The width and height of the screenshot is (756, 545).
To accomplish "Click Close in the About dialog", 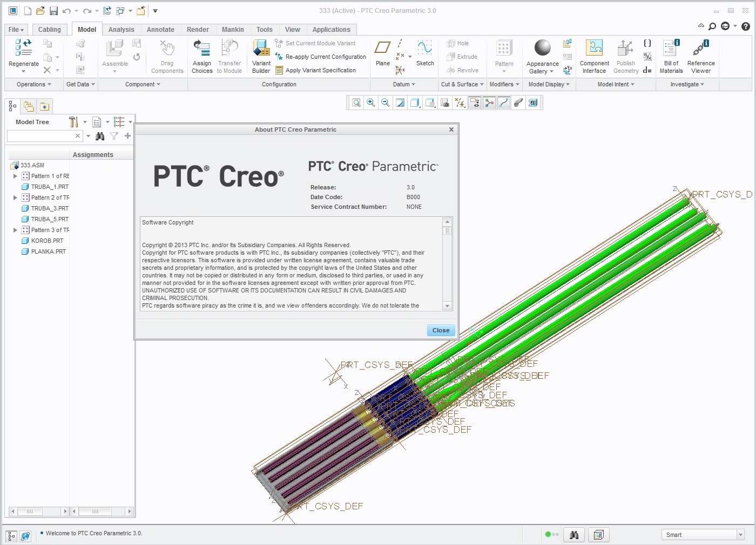I will click(x=441, y=330).
